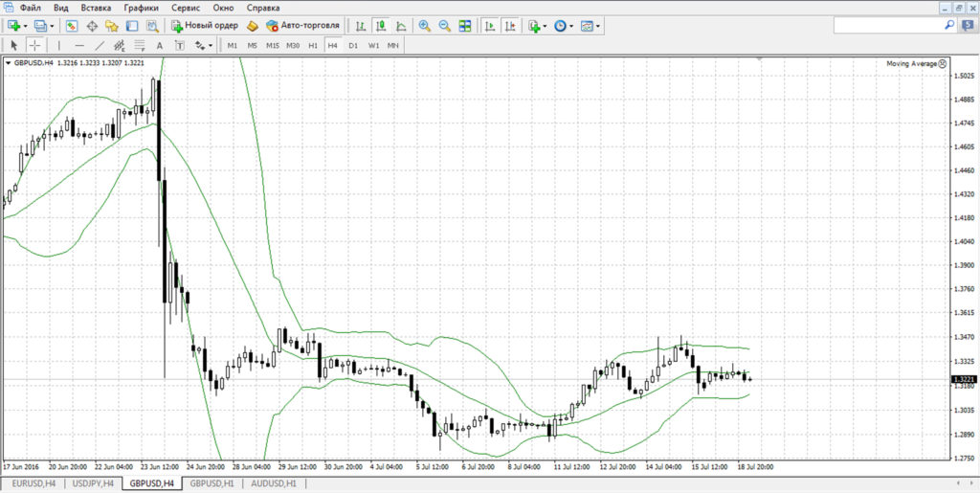Click the arrows objects icon
The width and height of the screenshot is (980, 493).
click(x=200, y=45)
